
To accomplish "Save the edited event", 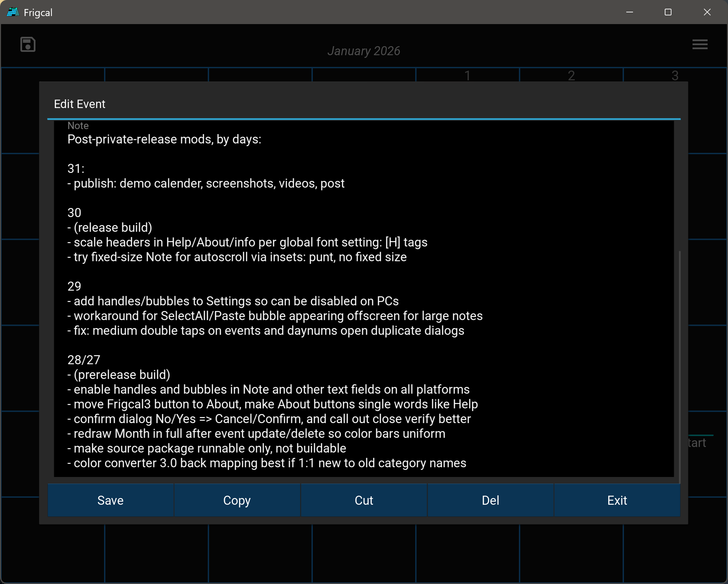I will click(110, 500).
